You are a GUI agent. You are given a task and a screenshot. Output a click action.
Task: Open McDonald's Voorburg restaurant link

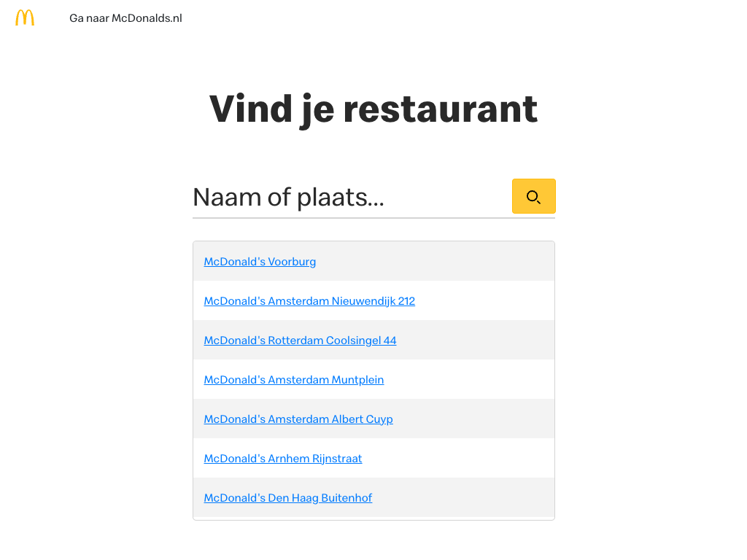coord(260,262)
